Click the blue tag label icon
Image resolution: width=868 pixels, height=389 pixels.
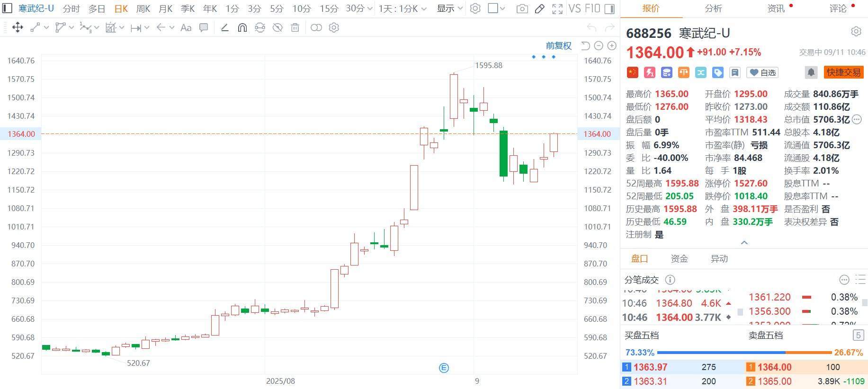point(718,72)
